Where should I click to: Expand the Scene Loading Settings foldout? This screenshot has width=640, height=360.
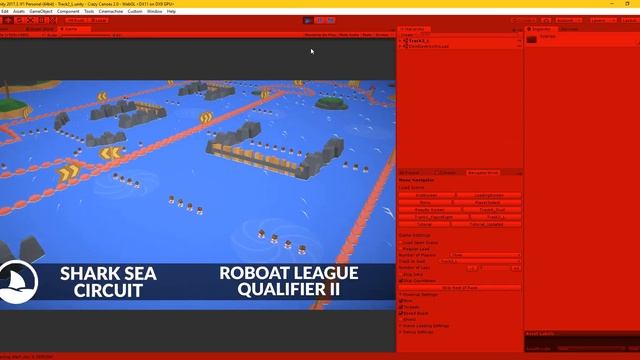[x=400, y=326]
